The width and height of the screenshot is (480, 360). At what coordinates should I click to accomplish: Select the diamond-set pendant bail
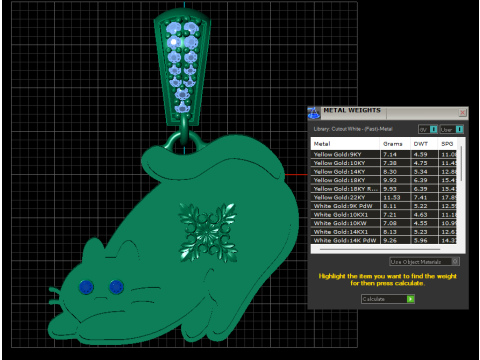(182, 67)
